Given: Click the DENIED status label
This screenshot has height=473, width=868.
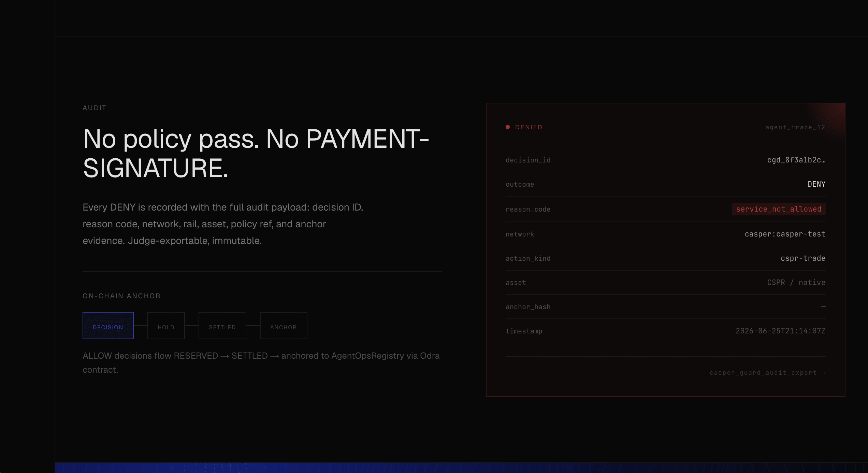Looking at the screenshot, I should click(529, 127).
